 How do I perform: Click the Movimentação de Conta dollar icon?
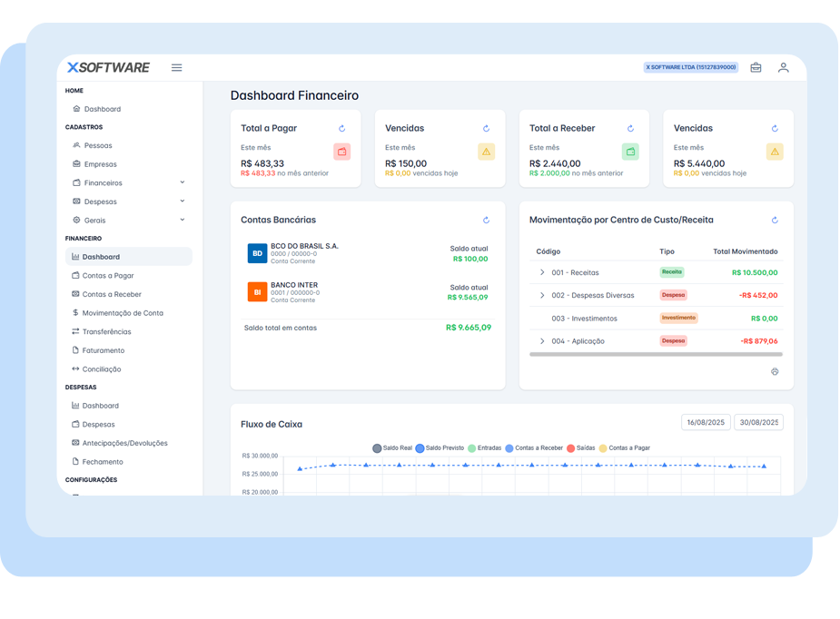click(75, 313)
